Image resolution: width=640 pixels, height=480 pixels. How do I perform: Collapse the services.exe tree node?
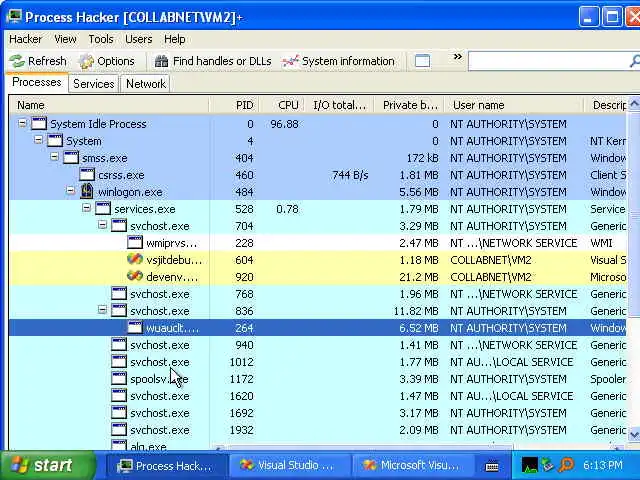coord(87,208)
